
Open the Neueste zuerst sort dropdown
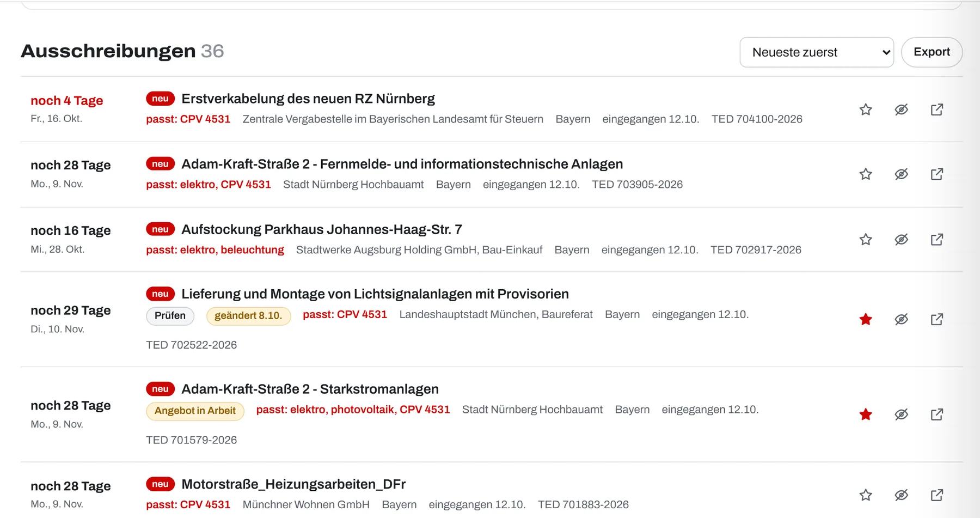(x=817, y=52)
